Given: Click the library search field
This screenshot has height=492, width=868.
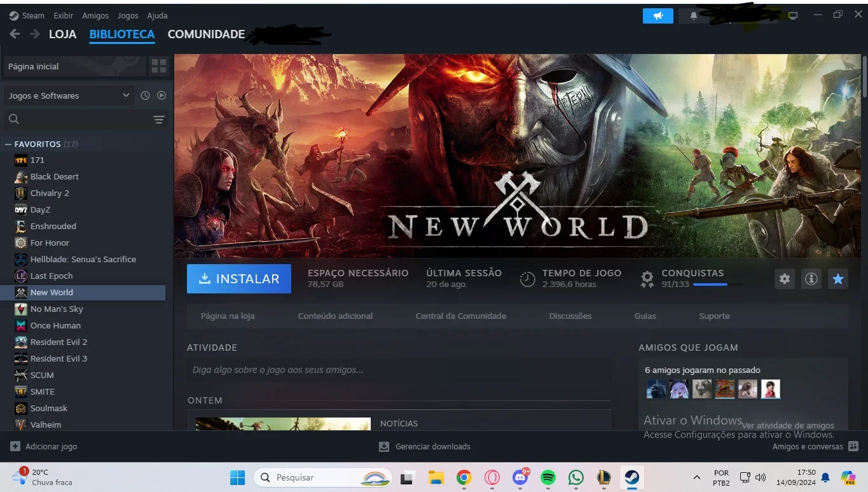Looking at the screenshot, I should [85, 120].
